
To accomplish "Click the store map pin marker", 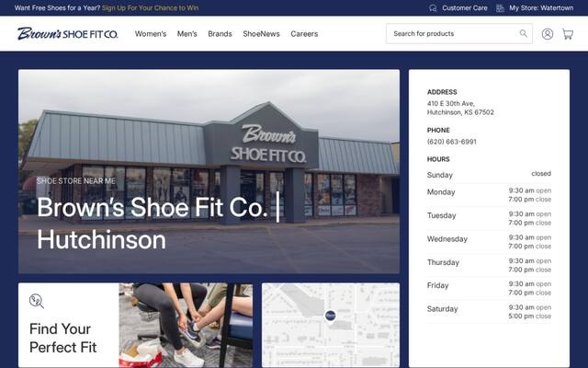I will pos(330,316).
